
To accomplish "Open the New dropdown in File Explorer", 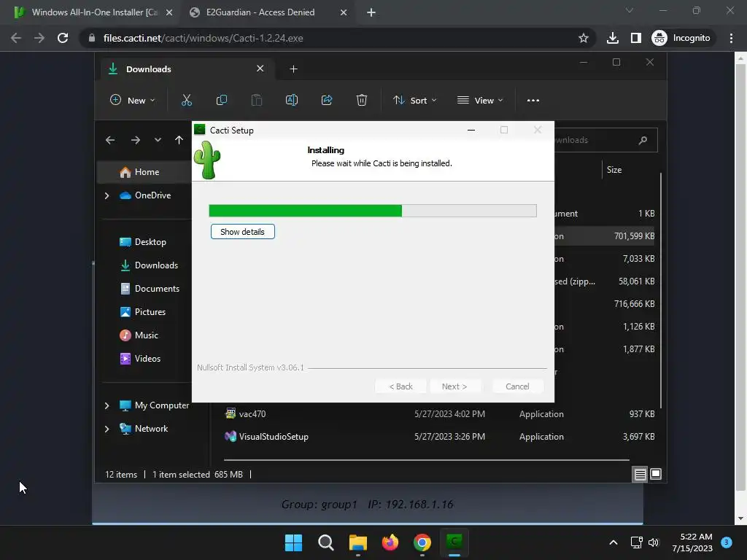I will [x=133, y=100].
